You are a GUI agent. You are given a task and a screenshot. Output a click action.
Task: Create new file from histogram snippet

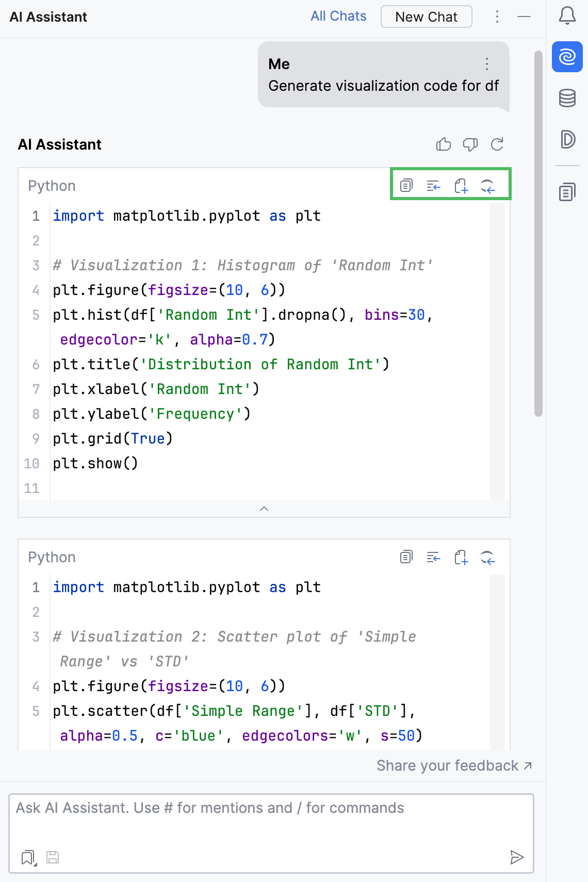[x=461, y=185]
